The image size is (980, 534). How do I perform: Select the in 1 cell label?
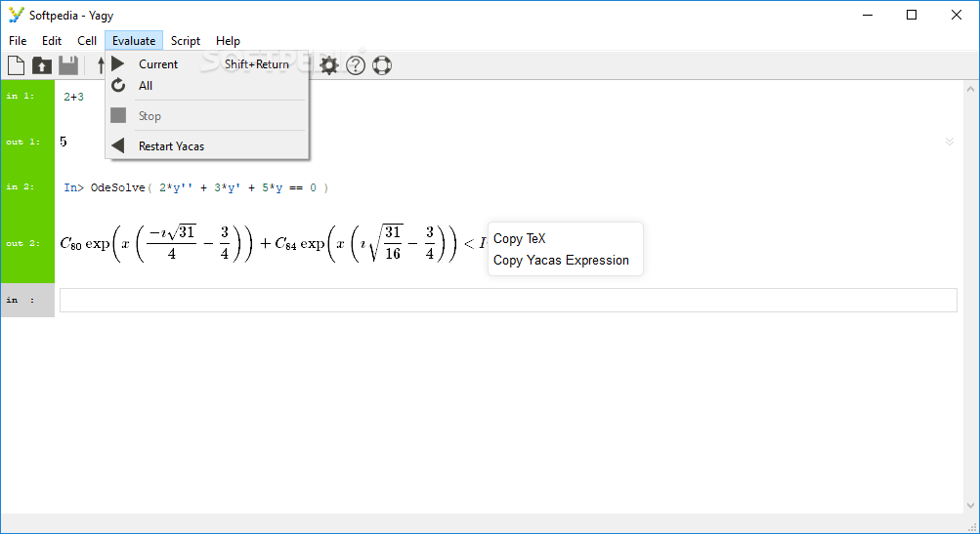20,96
